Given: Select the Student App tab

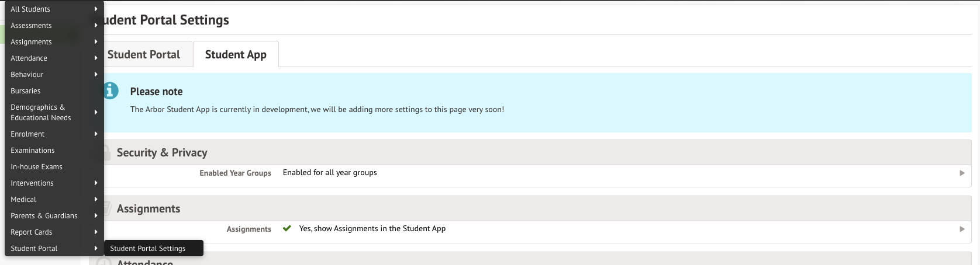Looking at the screenshot, I should click(x=236, y=54).
